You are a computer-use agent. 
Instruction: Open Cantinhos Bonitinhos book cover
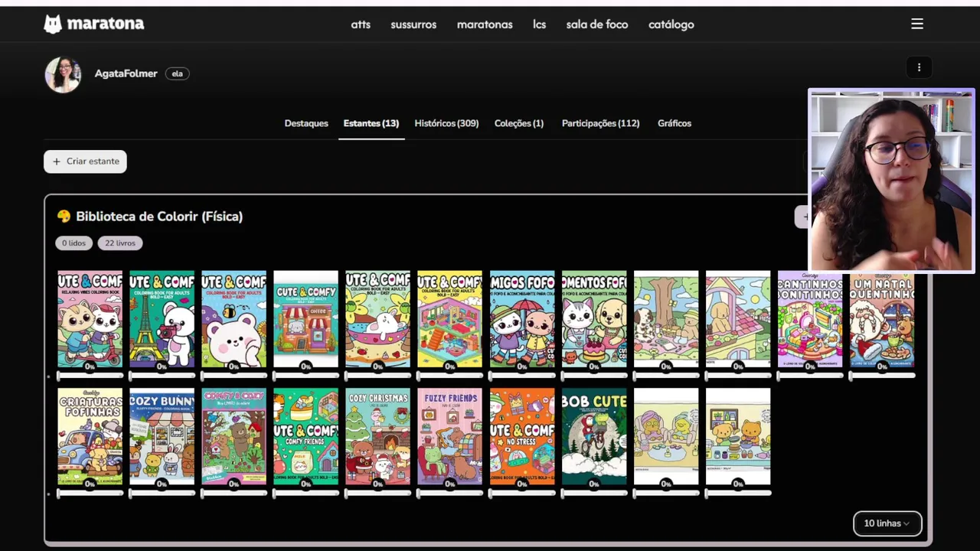click(x=810, y=319)
